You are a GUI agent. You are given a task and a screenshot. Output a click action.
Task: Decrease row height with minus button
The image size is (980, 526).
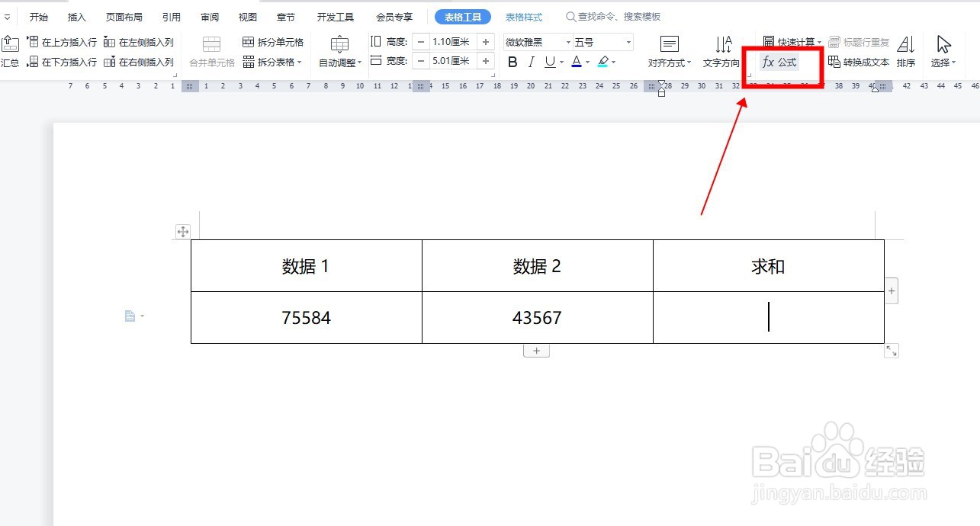coord(421,42)
